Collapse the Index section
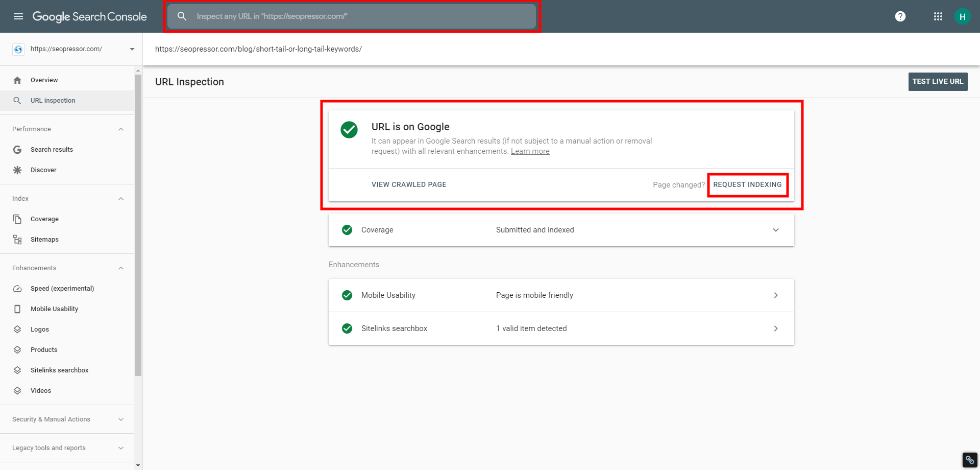The width and height of the screenshot is (980, 470). point(121,199)
